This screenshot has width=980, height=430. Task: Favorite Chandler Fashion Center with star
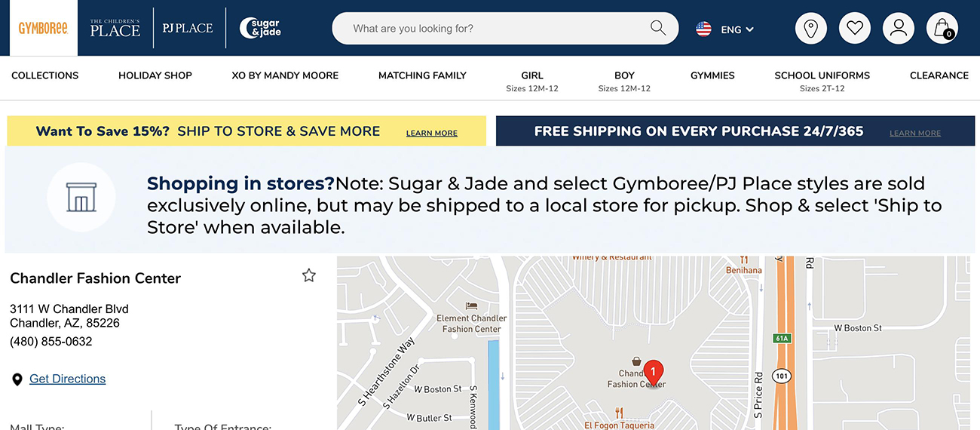click(x=308, y=276)
